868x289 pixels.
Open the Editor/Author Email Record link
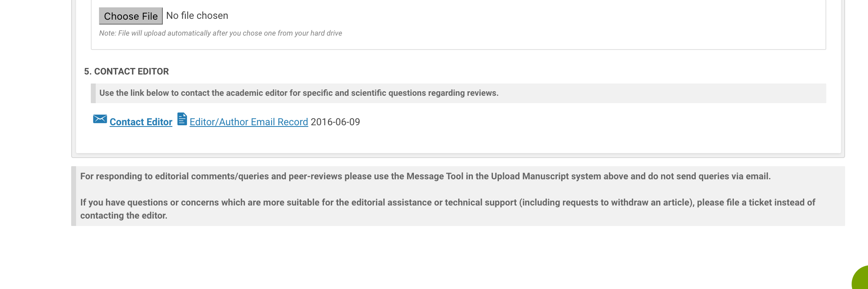(x=249, y=122)
